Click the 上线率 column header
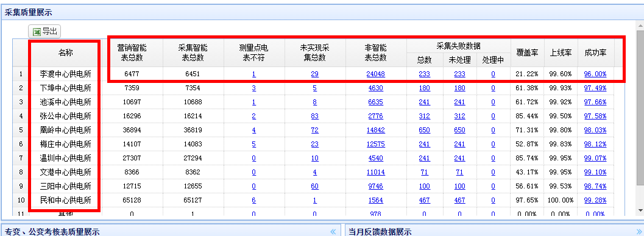644x236 pixels. click(561, 53)
